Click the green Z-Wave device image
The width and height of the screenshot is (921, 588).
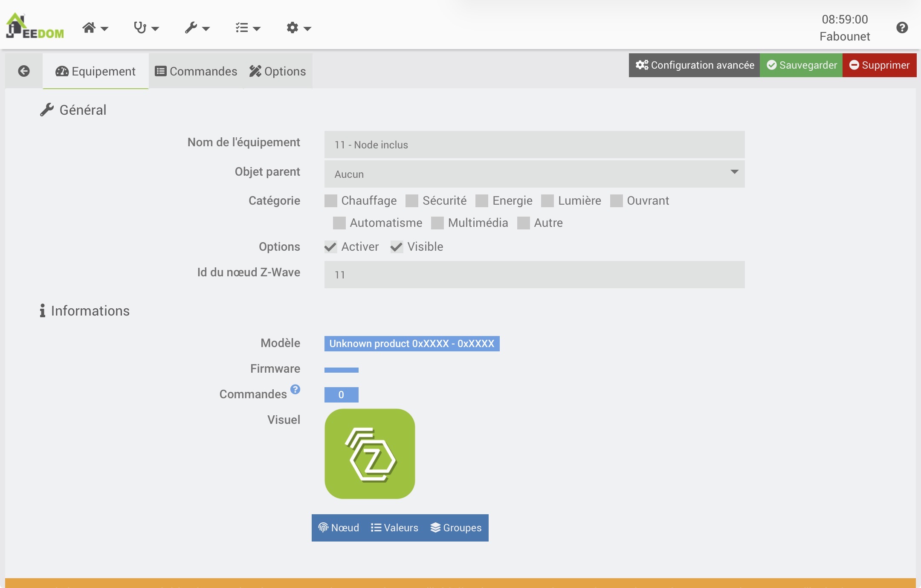click(x=370, y=454)
